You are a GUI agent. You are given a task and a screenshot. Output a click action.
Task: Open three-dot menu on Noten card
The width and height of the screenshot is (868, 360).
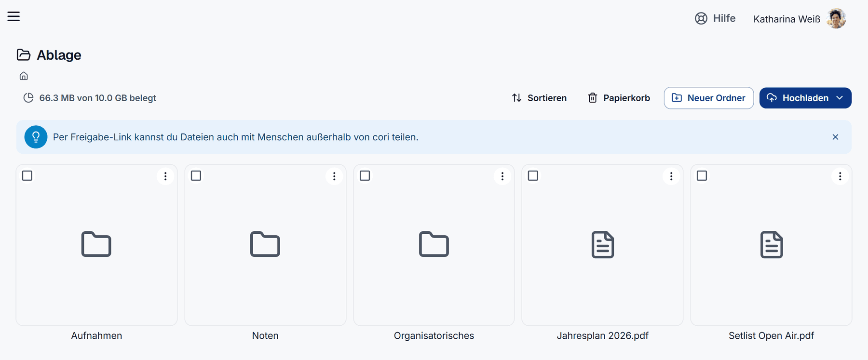click(334, 176)
